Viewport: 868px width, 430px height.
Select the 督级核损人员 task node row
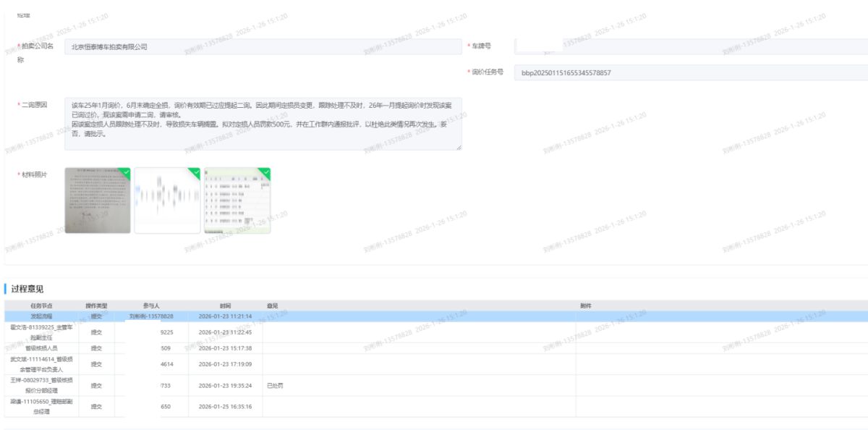pyautogui.click(x=41, y=348)
